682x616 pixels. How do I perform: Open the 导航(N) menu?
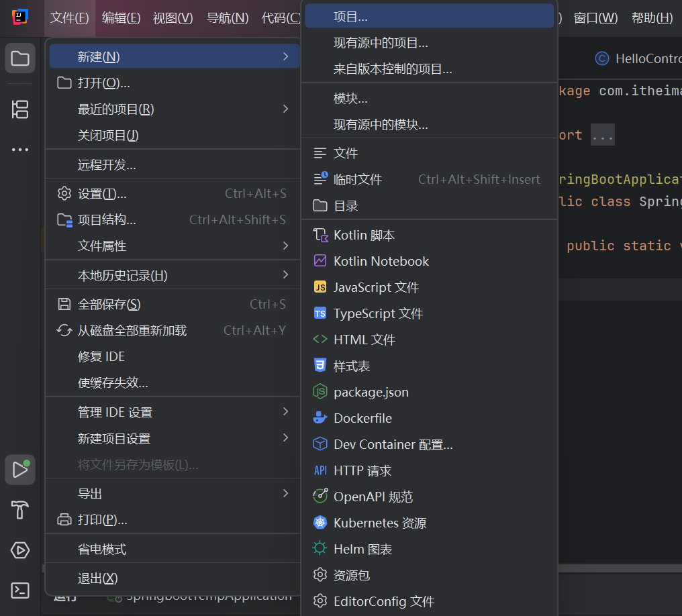227,18
